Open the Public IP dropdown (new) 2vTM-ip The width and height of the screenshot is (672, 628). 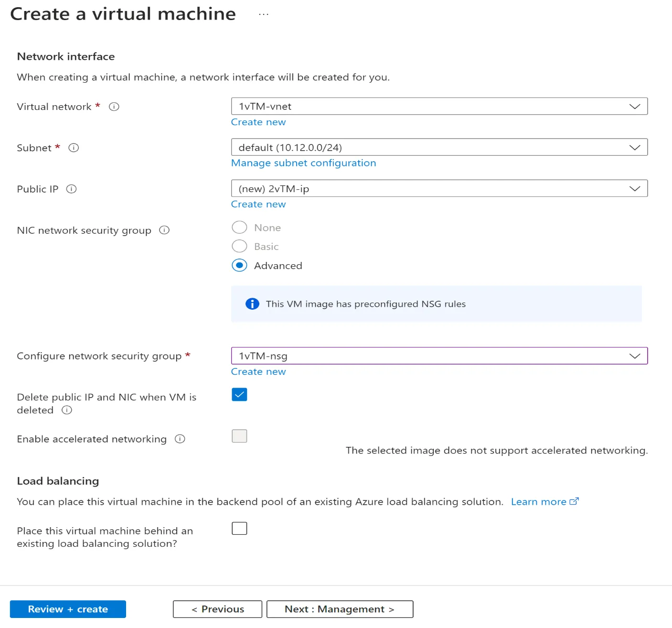439,188
